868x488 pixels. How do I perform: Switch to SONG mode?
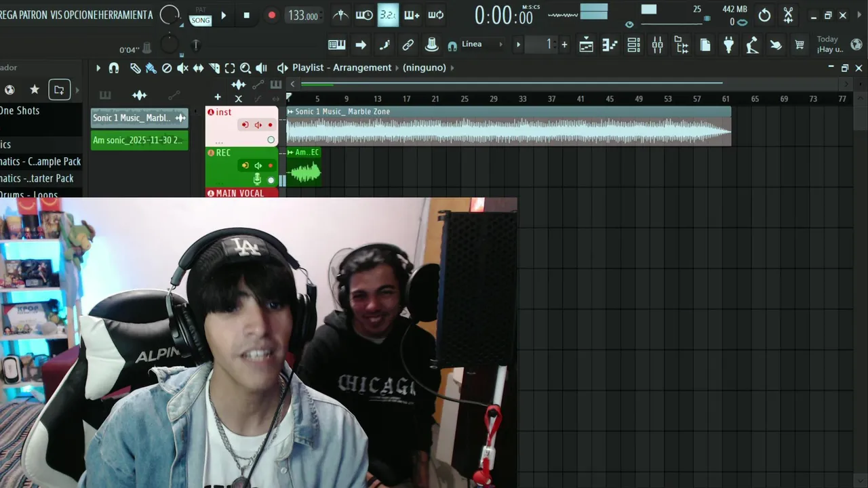pyautogui.click(x=200, y=20)
